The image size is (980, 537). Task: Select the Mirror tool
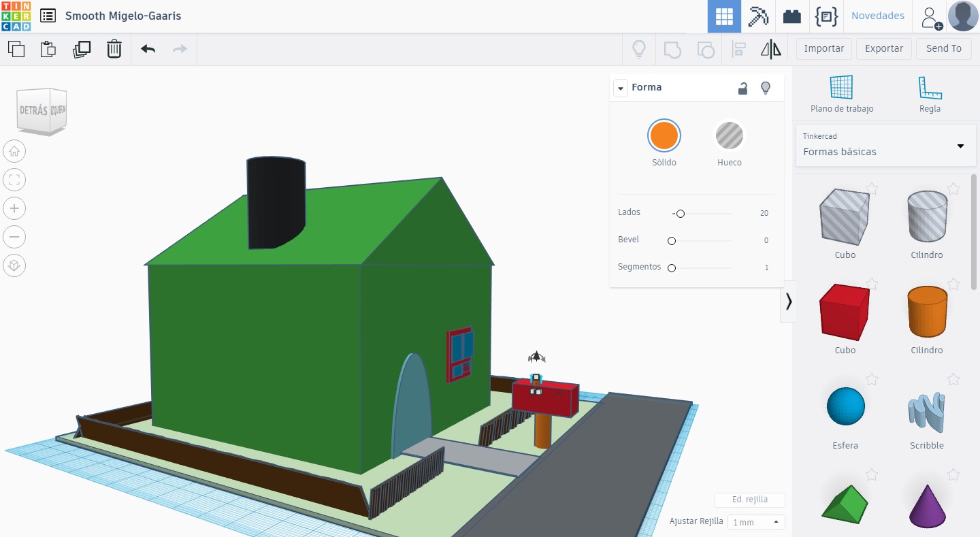pos(771,49)
